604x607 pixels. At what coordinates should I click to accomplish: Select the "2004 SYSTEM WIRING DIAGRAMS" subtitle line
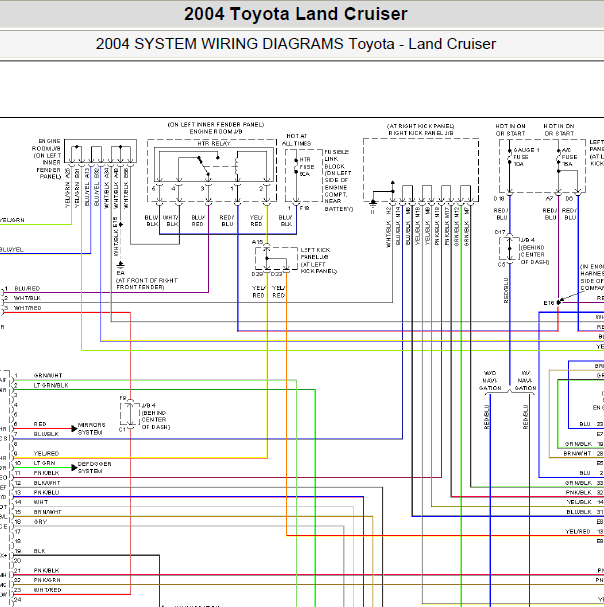(x=295, y=44)
